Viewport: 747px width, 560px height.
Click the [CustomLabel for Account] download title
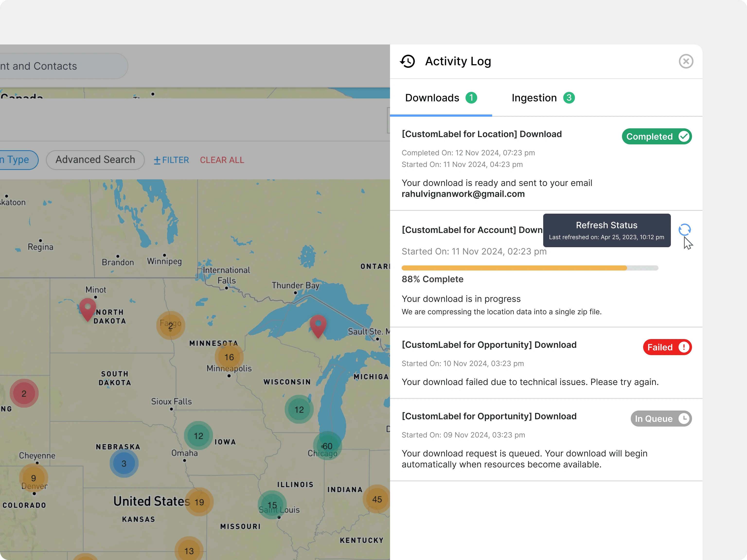(472, 230)
